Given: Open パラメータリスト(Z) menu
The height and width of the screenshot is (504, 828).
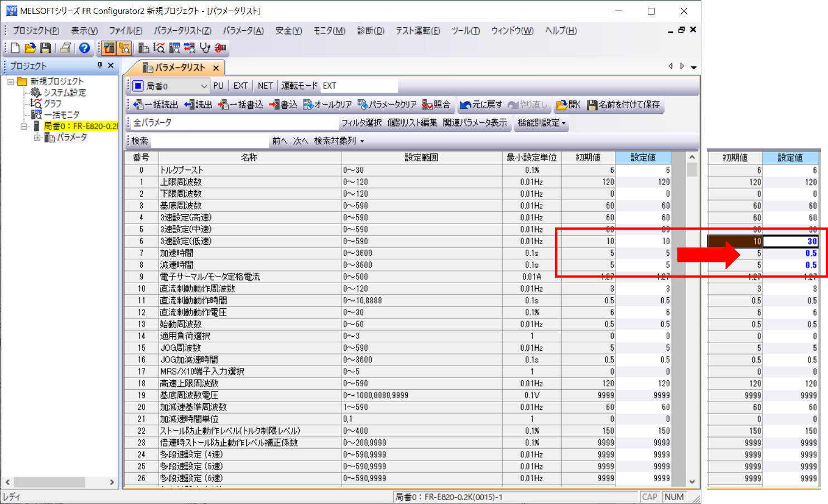Looking at the screenshot, I should pyautogui.click(x=182, y=31).
